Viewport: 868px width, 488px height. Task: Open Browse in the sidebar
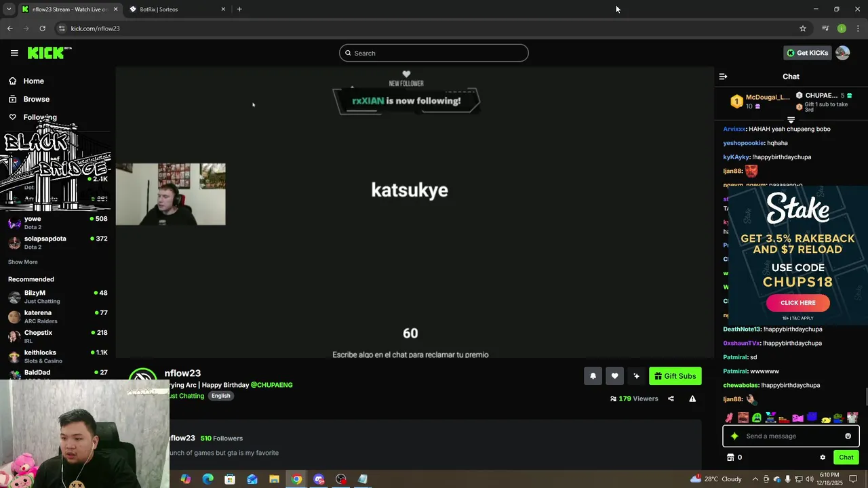(36, 99)
